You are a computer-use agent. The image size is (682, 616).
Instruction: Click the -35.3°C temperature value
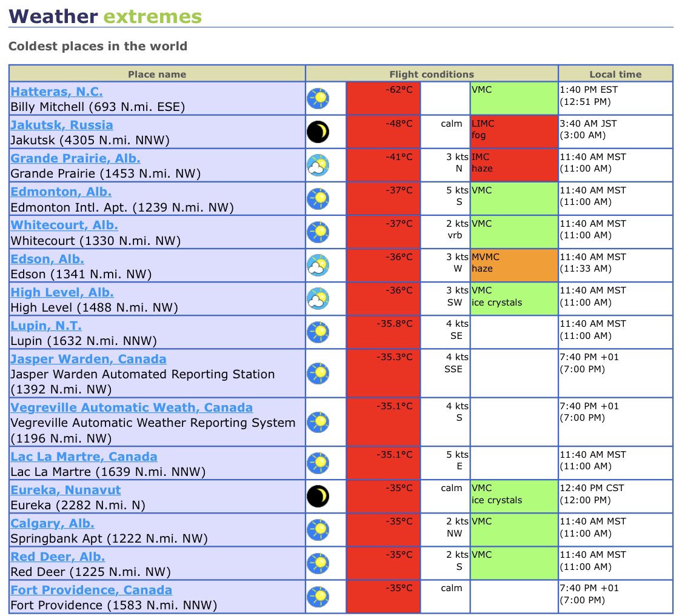[x=395, y=357]
